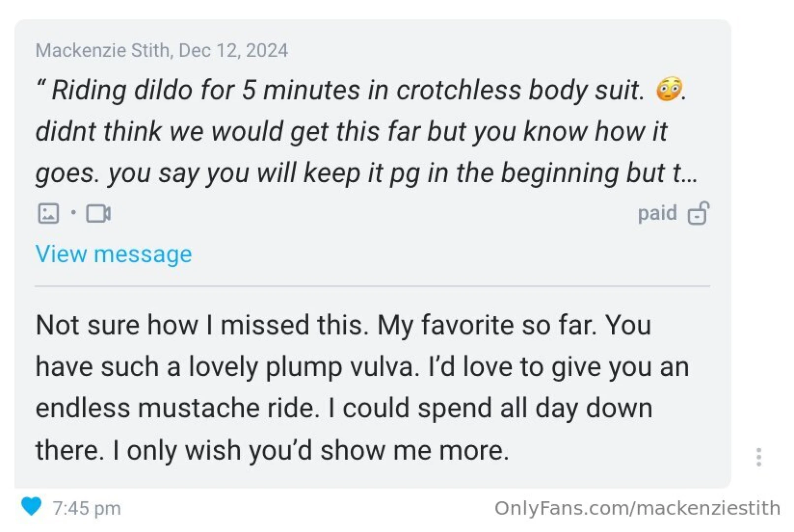The height and width of the screenshot is (532, 794).
Task: Click the dot separator between media icons
Action: [x=73, y=213]
